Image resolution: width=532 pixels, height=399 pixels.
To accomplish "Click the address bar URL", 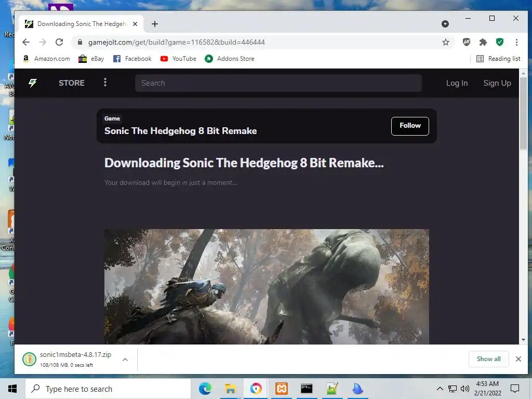I will pyautogui.click(x=177, y=42).
